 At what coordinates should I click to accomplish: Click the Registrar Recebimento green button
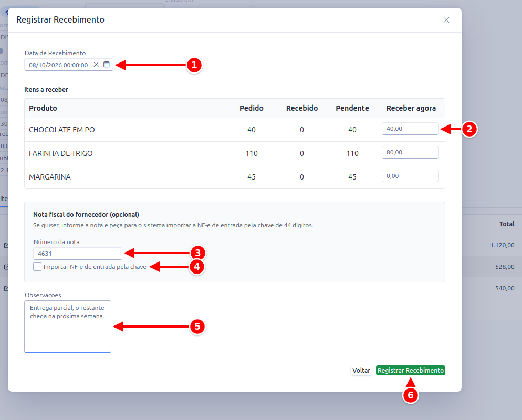(x=411, y=371)
